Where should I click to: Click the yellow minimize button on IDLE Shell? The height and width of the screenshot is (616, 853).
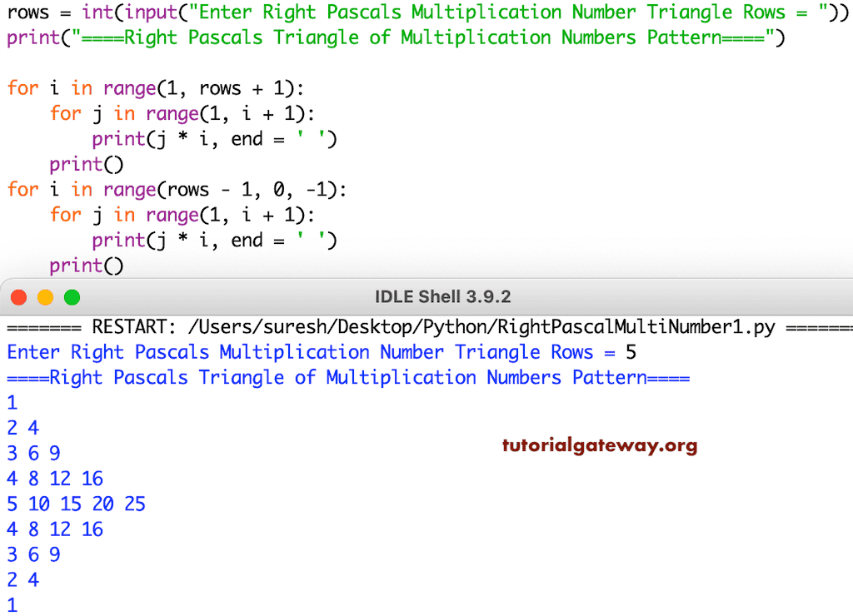pos(45,296)
